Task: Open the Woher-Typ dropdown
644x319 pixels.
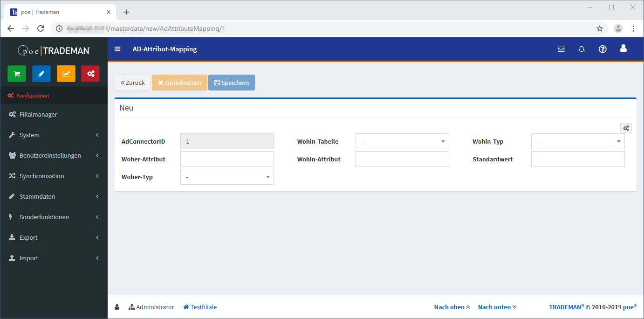Action: (227, 177)
